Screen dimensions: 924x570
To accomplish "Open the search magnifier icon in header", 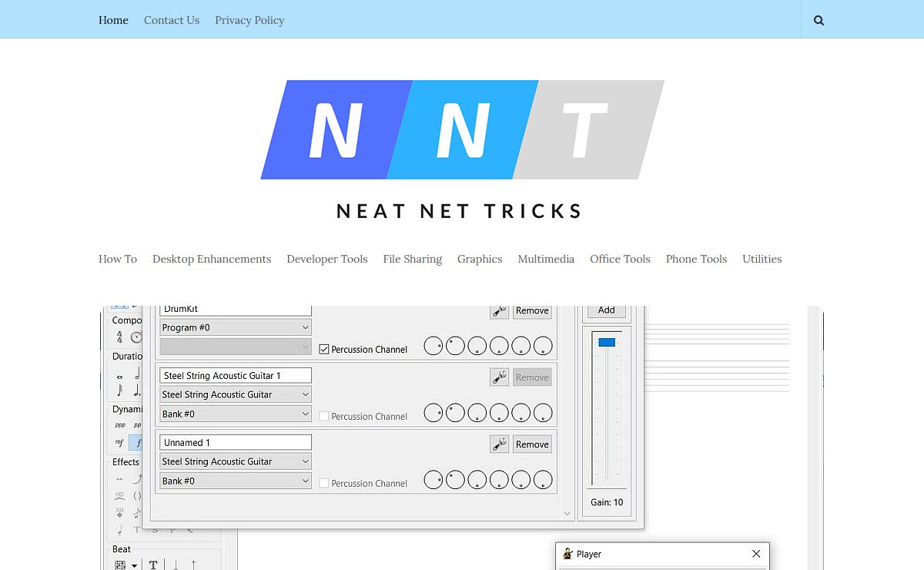I will click(x=819, y=21).
